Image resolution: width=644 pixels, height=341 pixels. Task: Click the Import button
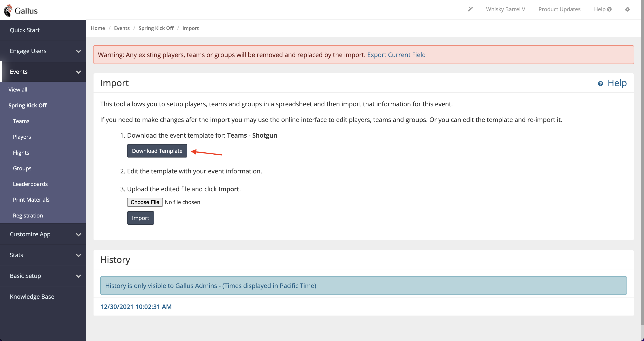pos(141,218)
